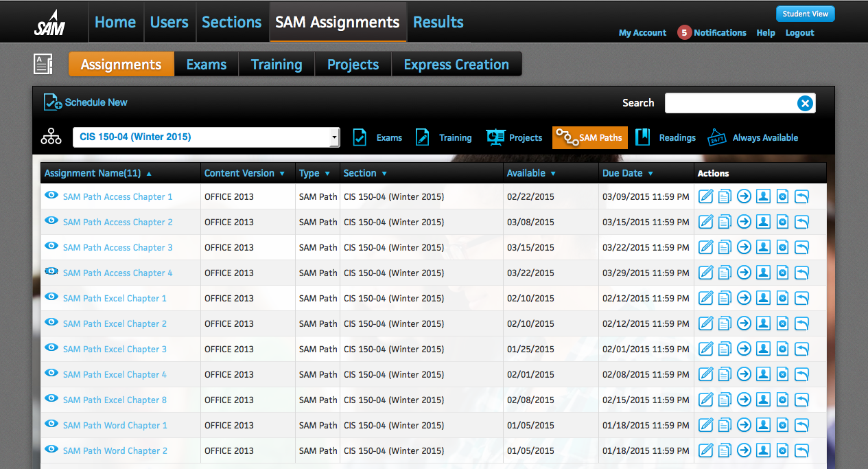Viewport: 868px width, 469px height.
Task: Open the Due Date column filter arrow
Action: point(650,174)
